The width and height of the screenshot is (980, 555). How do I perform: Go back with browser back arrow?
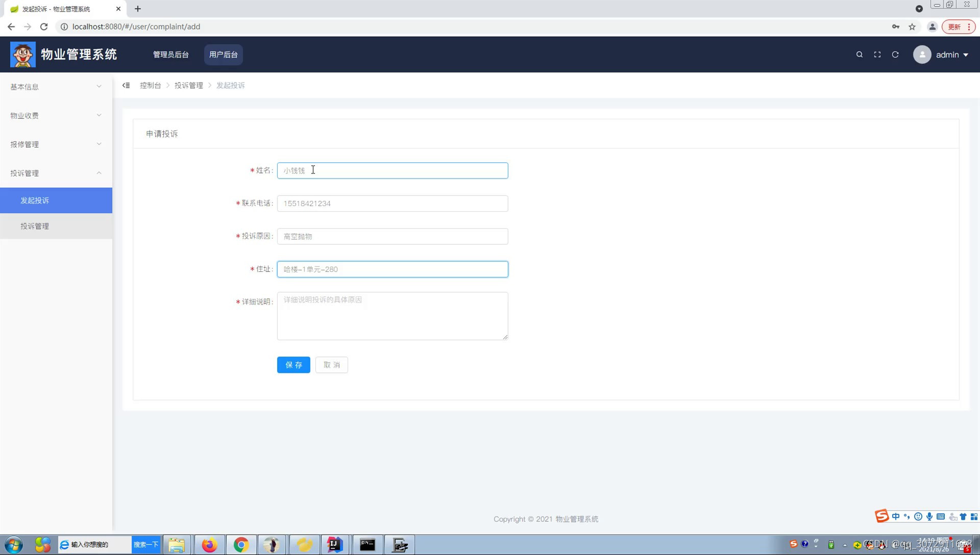tap(11, 27)
